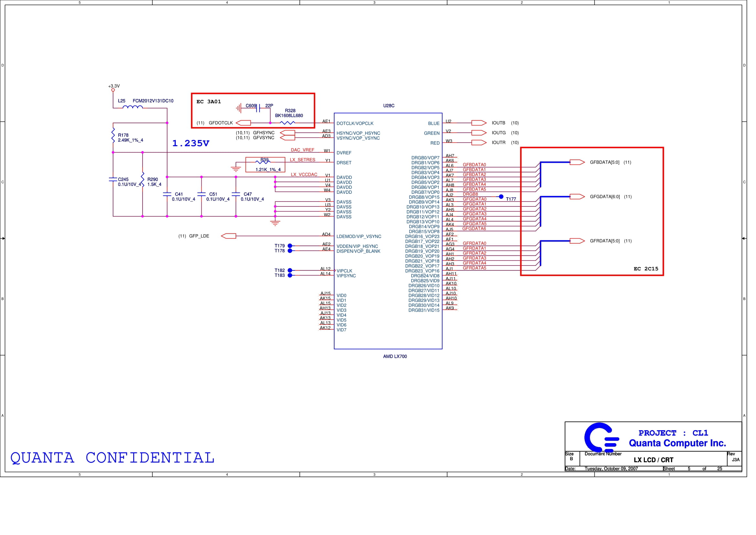Click the FCM2012V131DC10 part value
This screenshot has height=535, width=756.
(153, 101)
